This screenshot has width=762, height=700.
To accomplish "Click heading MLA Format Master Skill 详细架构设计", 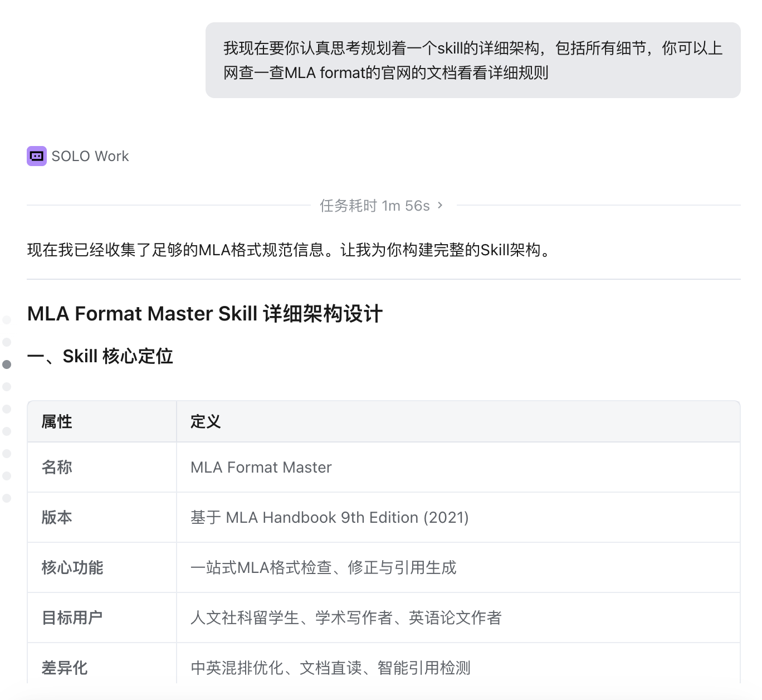I will click(x=204, y=314).
